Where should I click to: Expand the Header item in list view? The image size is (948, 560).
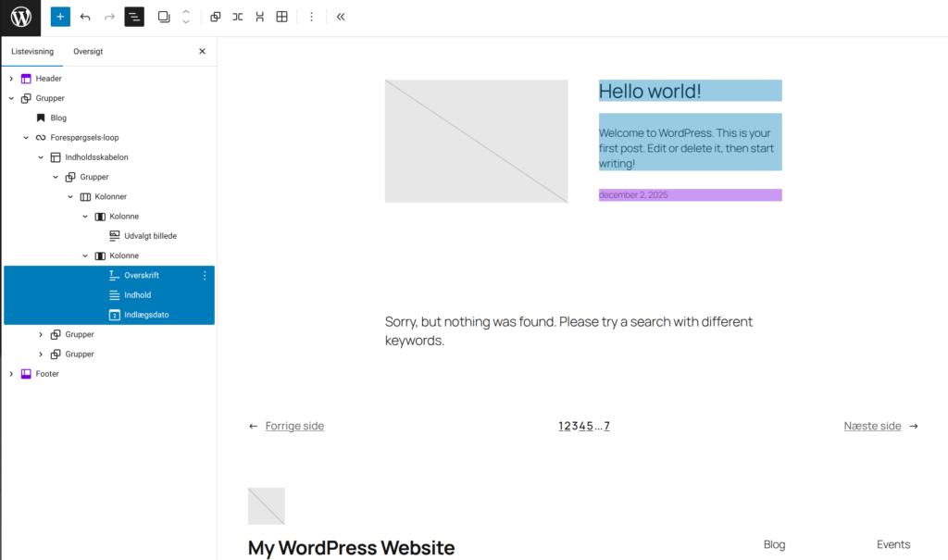point(11,79)
